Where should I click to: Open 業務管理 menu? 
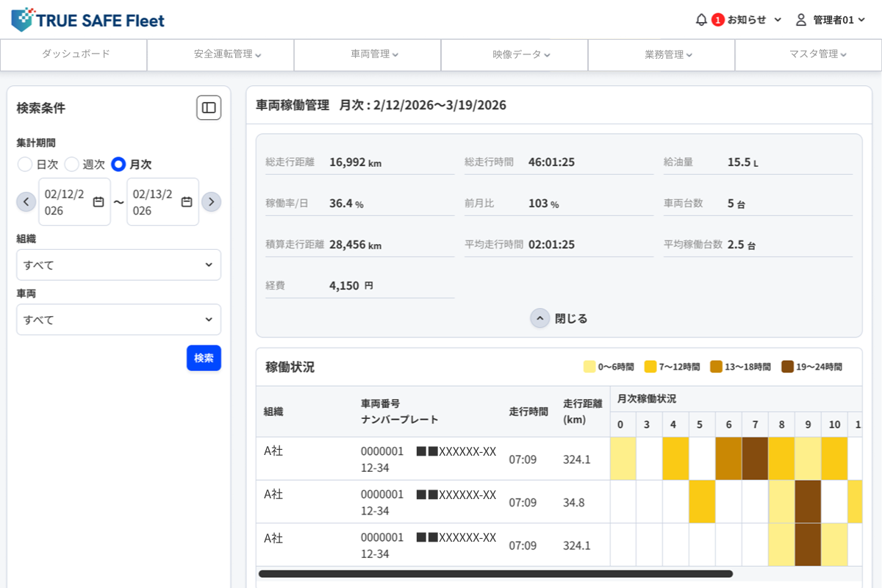[661, 54]
